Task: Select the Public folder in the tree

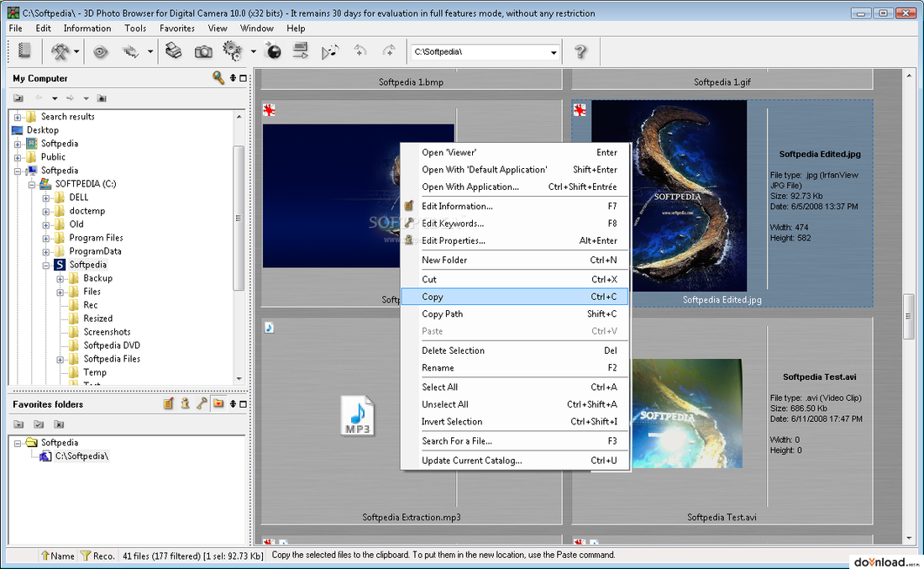Action: (x=53, y=157)
